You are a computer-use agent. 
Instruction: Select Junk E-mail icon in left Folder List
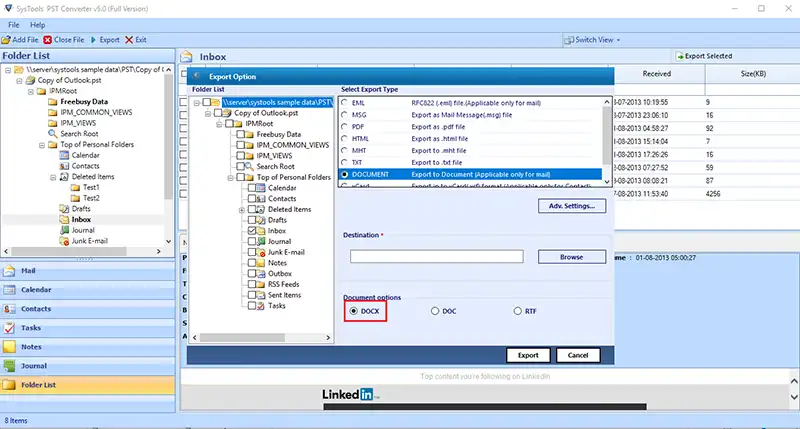click(64, 241)
